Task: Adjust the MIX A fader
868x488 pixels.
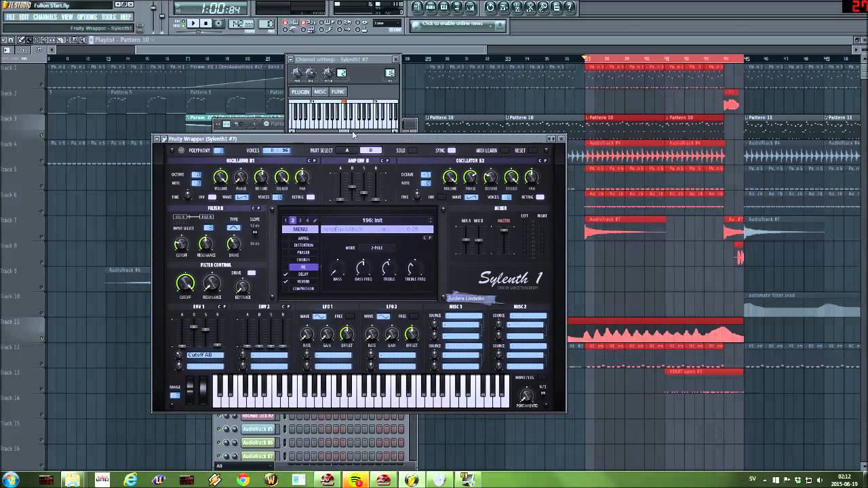Action: (x=467, y=241)
